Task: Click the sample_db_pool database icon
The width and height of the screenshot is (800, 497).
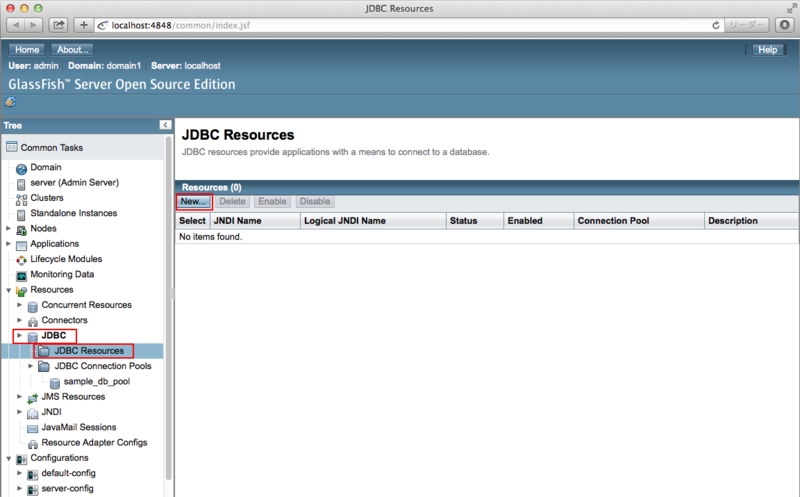Action: coord(55,383)
